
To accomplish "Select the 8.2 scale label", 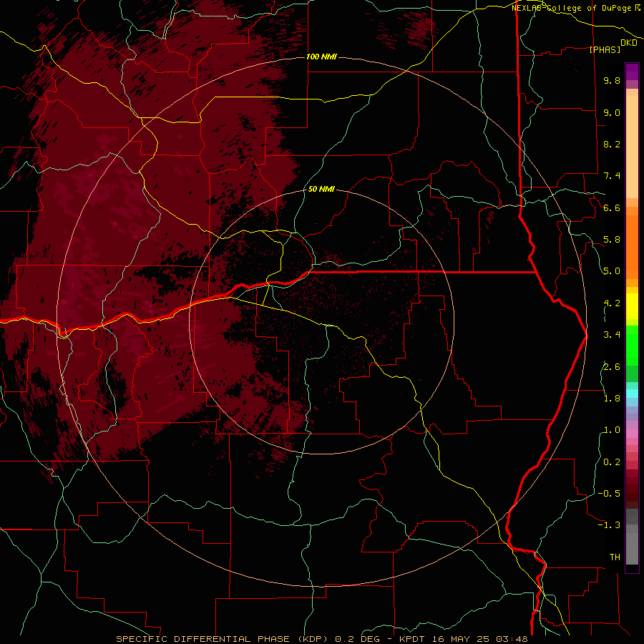I will click(x=612, y=144).
